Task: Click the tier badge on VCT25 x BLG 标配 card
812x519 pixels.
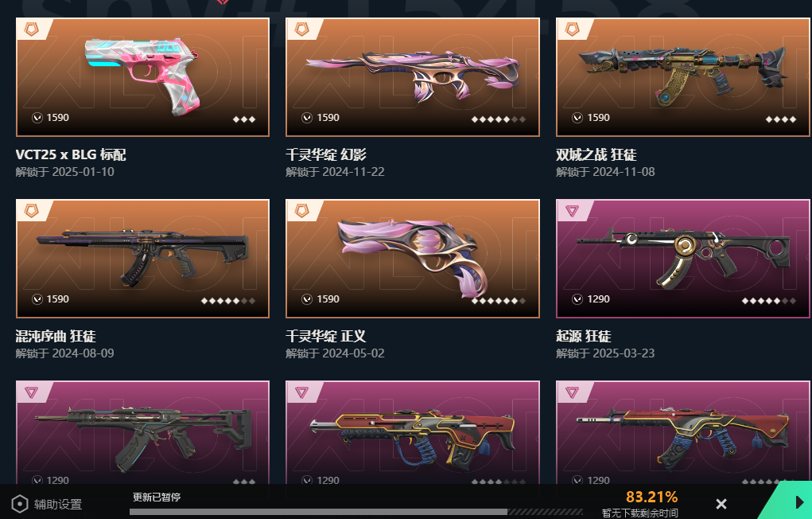Action: coord(32,29)
